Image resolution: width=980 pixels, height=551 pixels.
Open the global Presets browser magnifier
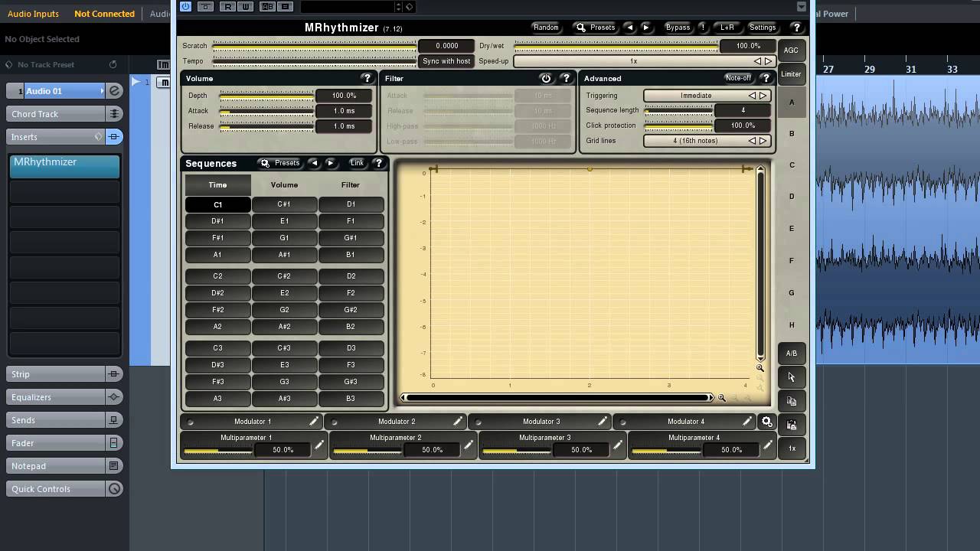[581, 28]
